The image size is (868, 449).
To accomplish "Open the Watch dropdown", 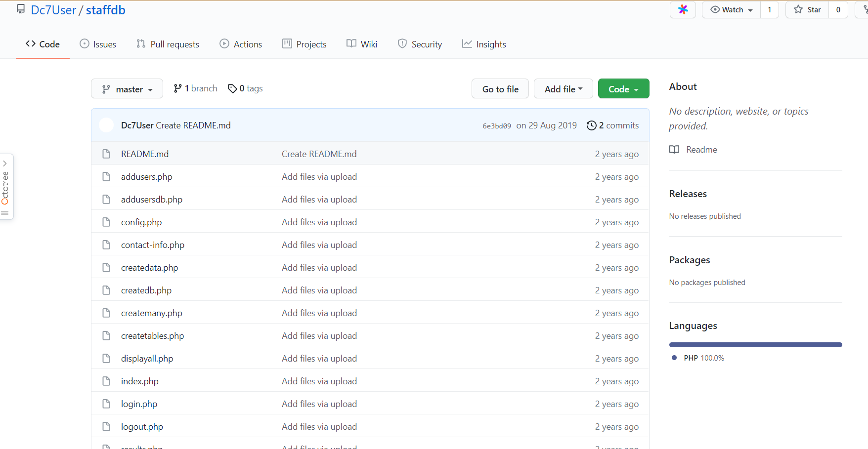I will point(732,10).
